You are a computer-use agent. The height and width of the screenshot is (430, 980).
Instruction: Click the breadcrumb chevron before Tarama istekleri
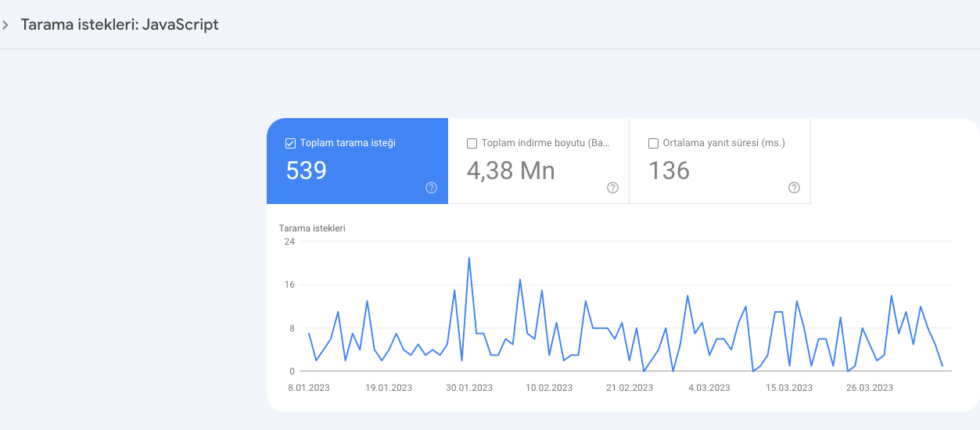[5, 25]
